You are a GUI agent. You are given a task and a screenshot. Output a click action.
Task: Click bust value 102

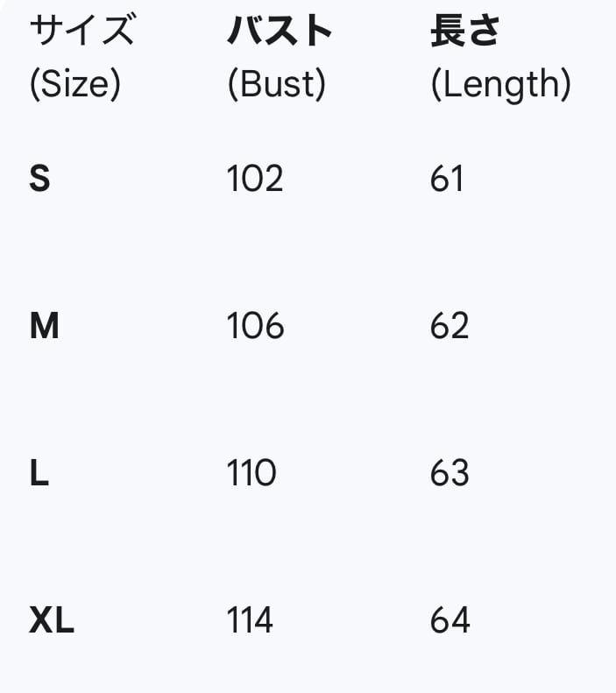point(255,180)
